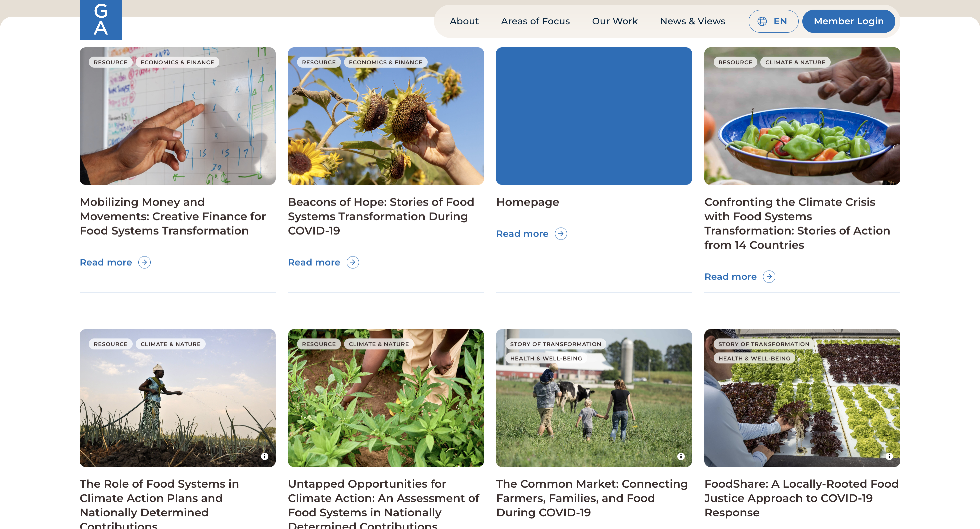Click arrow icon under Confronting Climate Crisis
This screenshot has height=529, width=980.
769,276
